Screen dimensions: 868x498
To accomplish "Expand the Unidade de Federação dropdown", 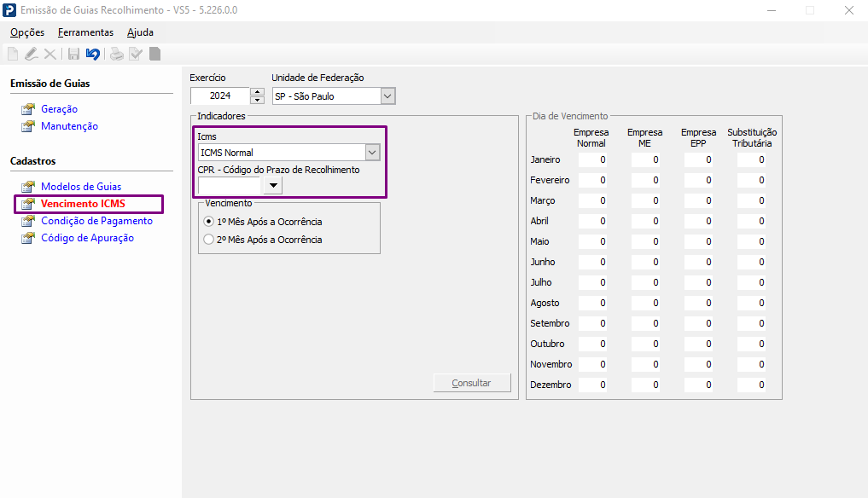I will (387, 96).
